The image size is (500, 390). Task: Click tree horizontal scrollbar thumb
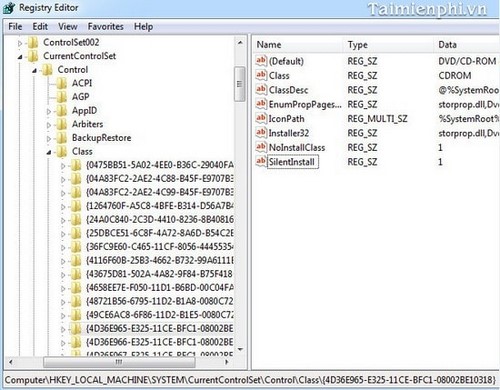coord(119,362)
